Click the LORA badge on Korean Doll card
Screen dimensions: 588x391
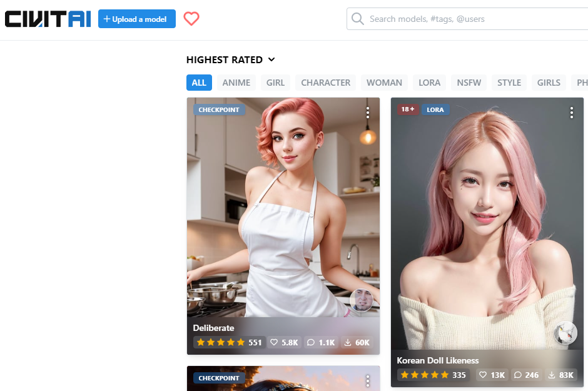(x=435, y=110)
